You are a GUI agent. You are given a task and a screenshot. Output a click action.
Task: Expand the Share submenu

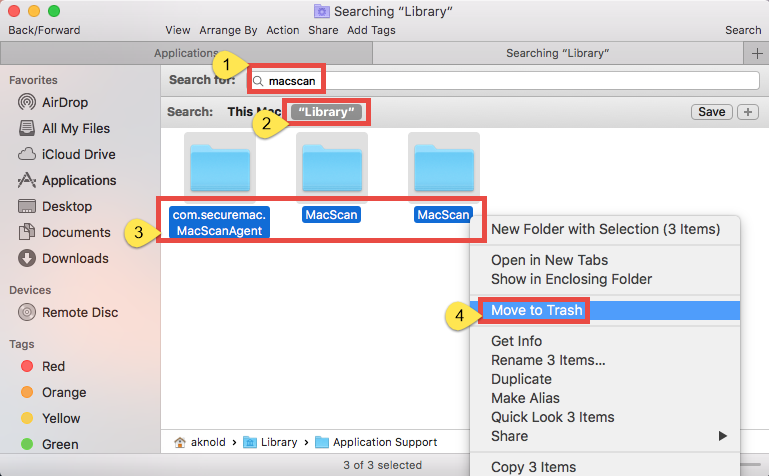605,436
